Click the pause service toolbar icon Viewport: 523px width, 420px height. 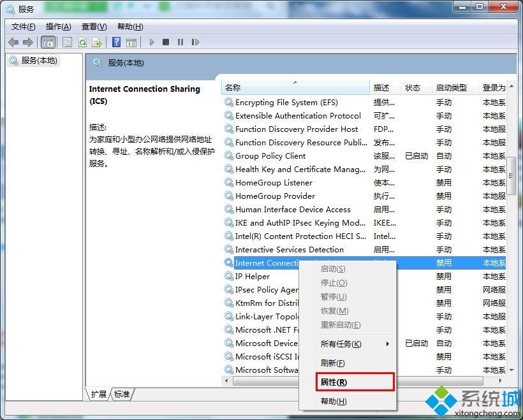coord(180,42)
